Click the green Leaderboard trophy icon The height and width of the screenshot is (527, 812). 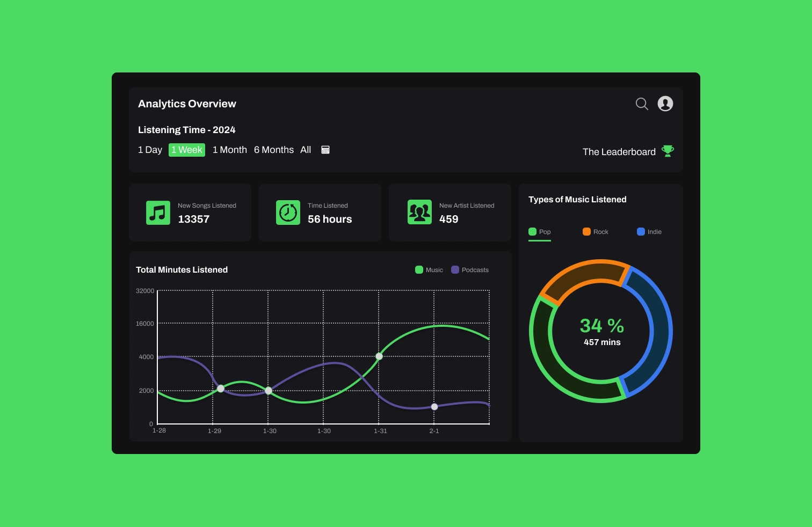click(x=668, y=151)
